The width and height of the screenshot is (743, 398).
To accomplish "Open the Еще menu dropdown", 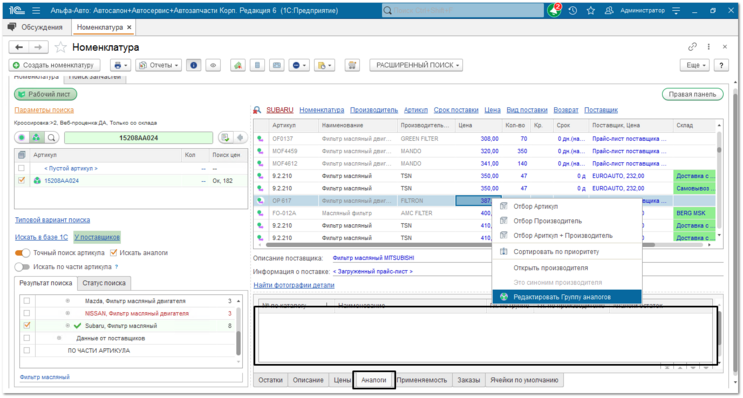I will (695, 65).
